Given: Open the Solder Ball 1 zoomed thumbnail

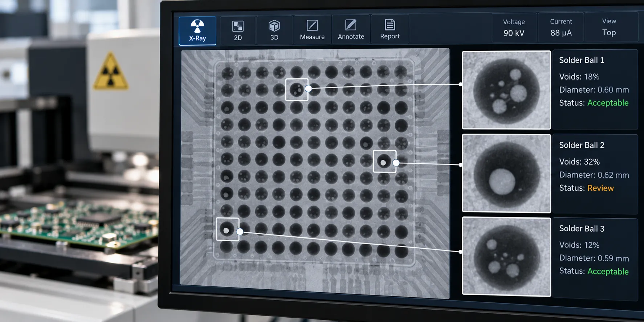Looking at the screenshot, I should point(506,90).
